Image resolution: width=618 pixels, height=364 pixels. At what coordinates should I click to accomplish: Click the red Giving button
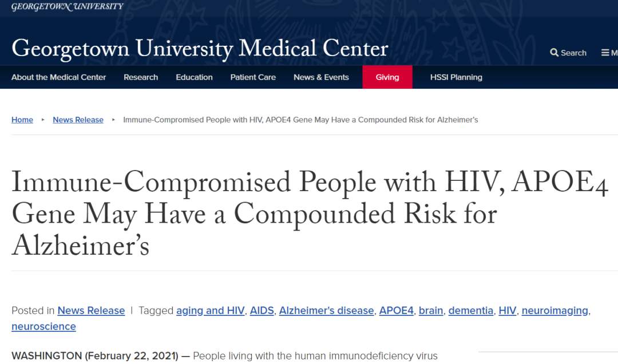pyautogui.click(x=387, y=77)
